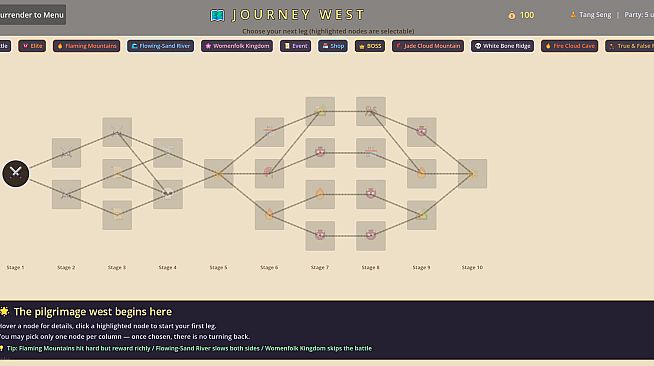Pick the skull node atop Stage 9

pyautogui.click(x=422, y=132)
